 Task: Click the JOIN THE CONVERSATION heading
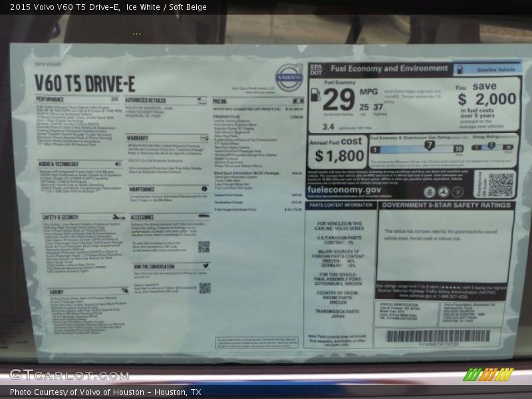coord(154,267)
